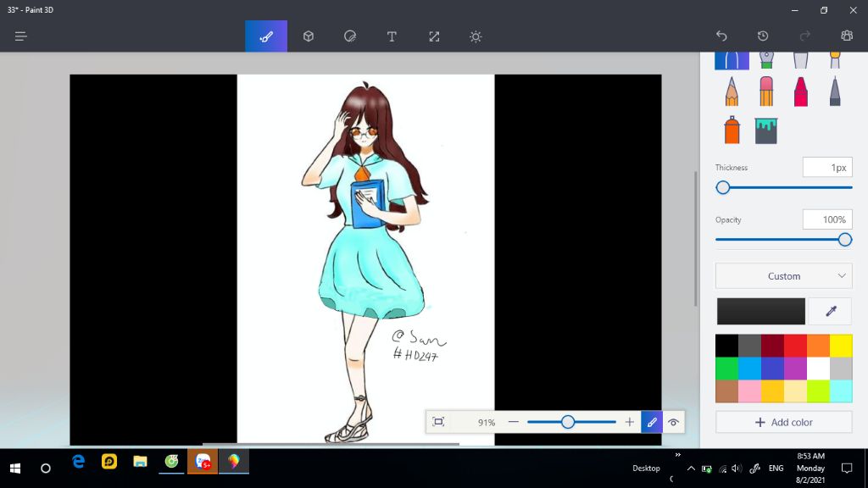Click the 91% zoom percentage

[486, 423]
